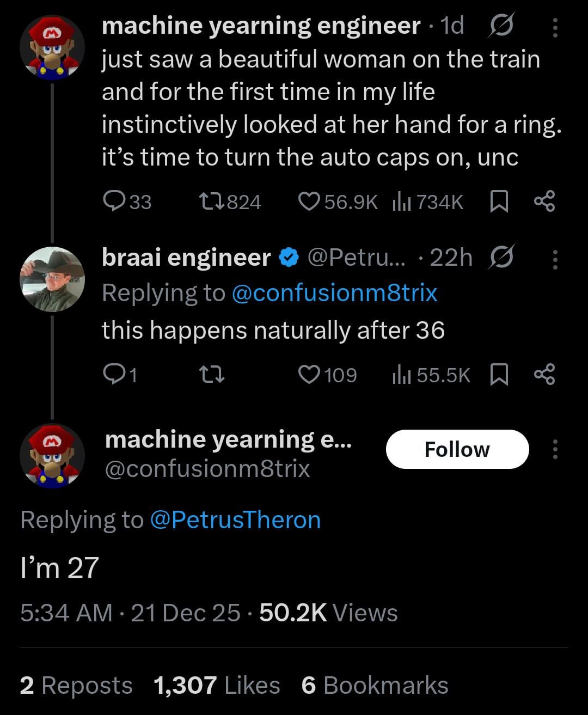588x715 pixels.
Task: Open braai engineer's cowboy hat avatar
Action: [x=52, y=279]
